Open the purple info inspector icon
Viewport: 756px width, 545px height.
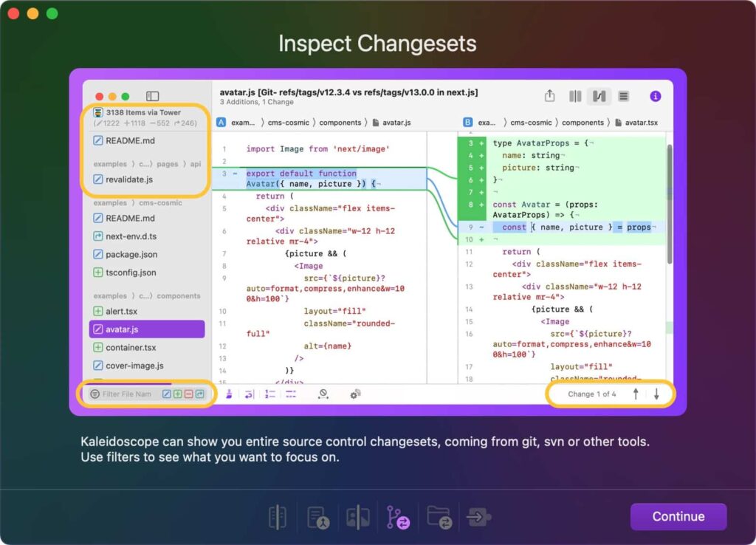(655, 96)
